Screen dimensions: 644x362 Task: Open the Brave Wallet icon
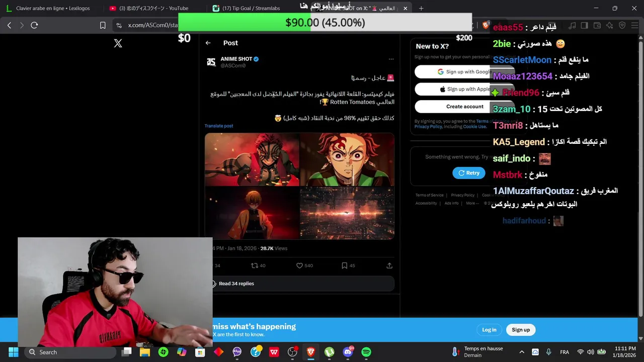click(597, 25)
